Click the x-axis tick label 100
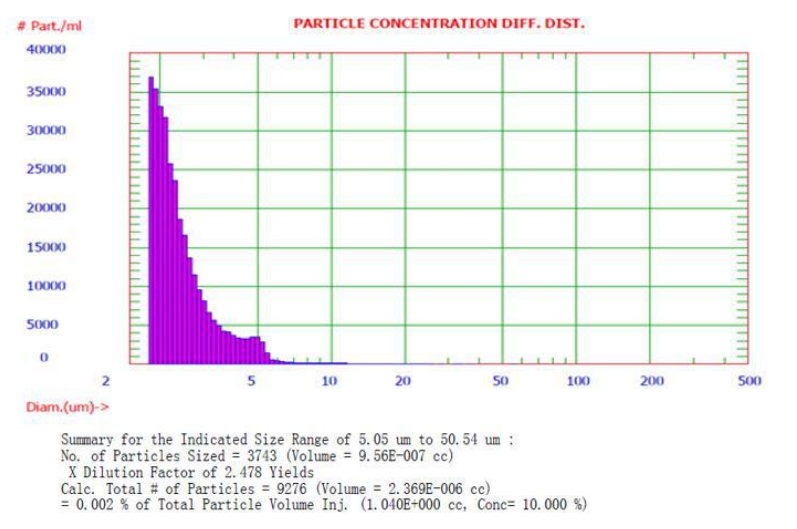Viewport: 797px width, 529px height. point(578,381)
